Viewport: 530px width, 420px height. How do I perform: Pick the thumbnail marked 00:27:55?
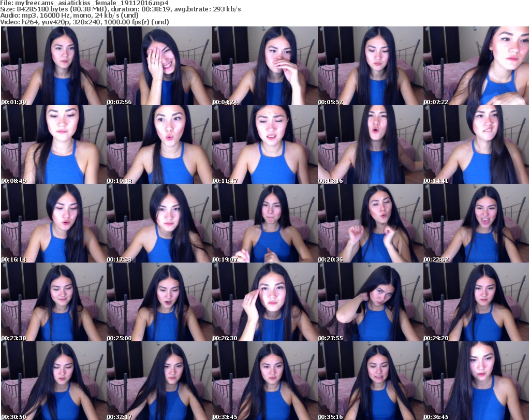click(370, 302)
